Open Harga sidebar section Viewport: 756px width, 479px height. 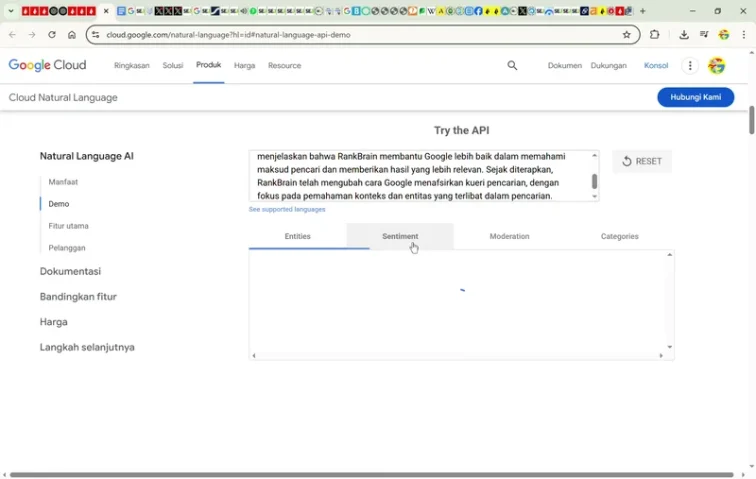[x=54, y=322]
